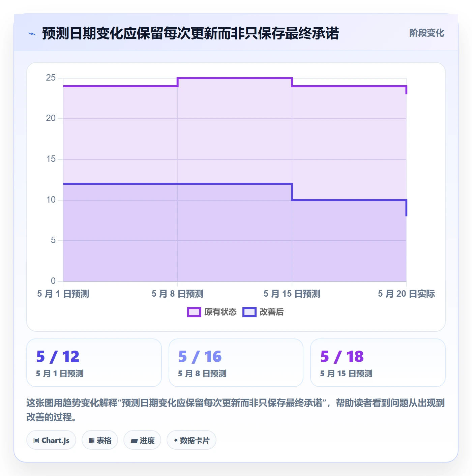This screenshot has width=472, height=476.
Task: Click the 5 月 8 日预测 axis label
Action: click(x=178, y=294)
